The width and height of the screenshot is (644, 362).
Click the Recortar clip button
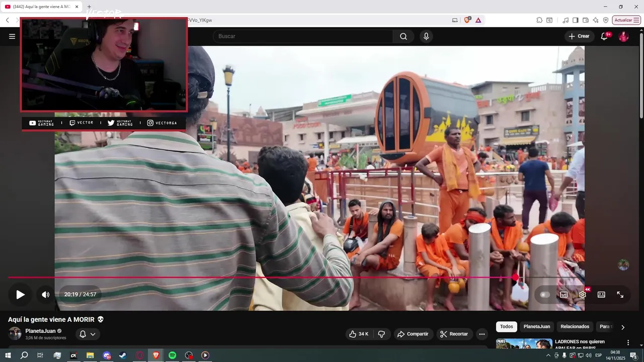[454, 334]
